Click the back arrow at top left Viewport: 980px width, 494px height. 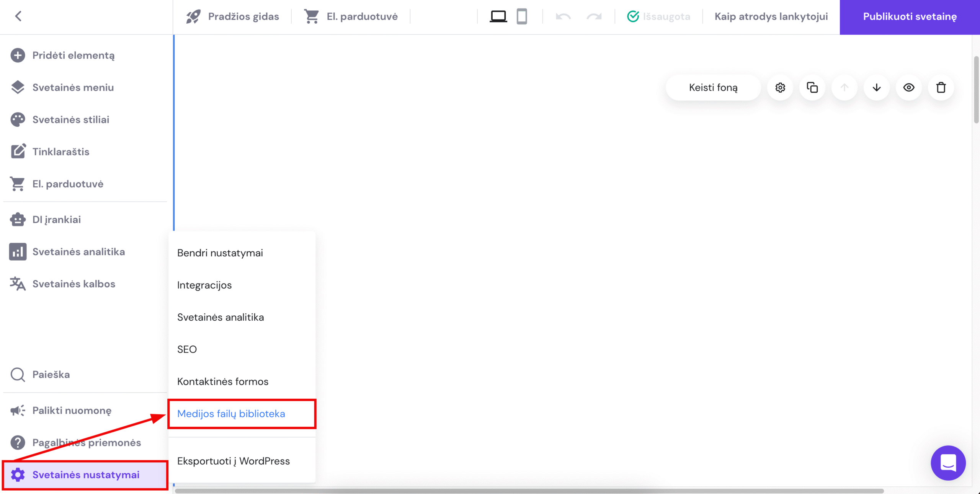[18, 16]
